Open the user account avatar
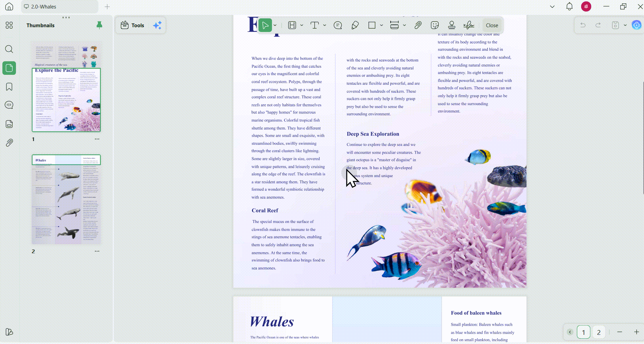Image resolution: width=644 pixels, height=344 pixels. [x=586, y=6]
